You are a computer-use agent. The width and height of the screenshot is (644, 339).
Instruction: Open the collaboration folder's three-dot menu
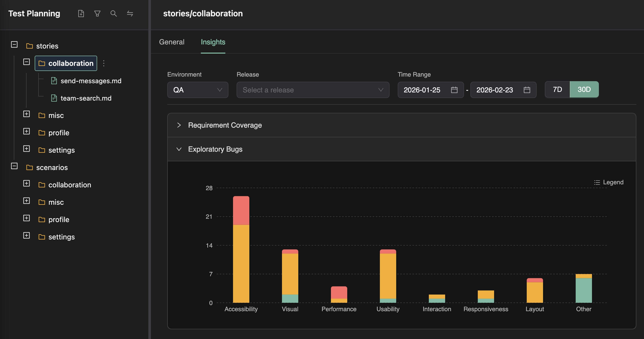click(104, 63)
